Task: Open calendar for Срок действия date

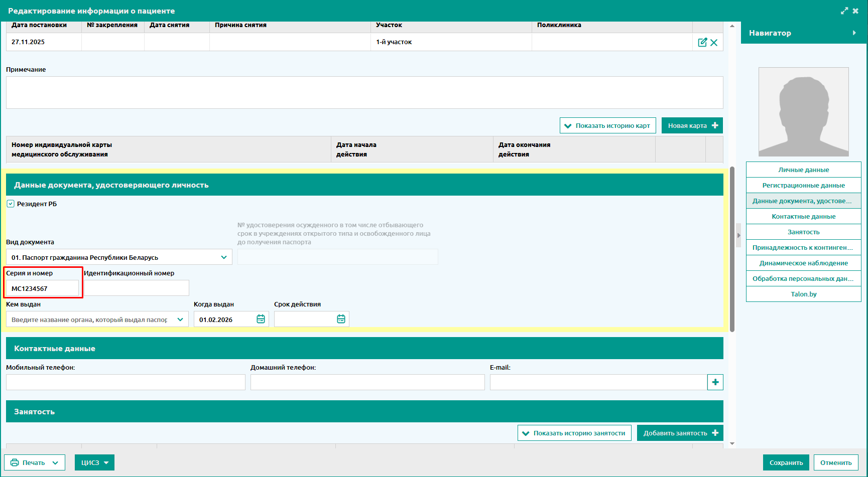Action: (x=341, y=319)
